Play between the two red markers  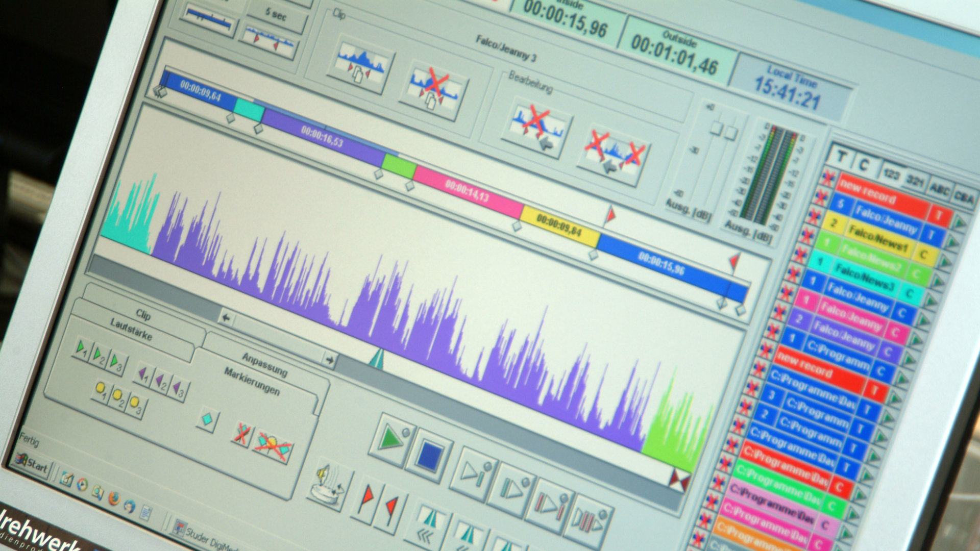click(551, 505)
